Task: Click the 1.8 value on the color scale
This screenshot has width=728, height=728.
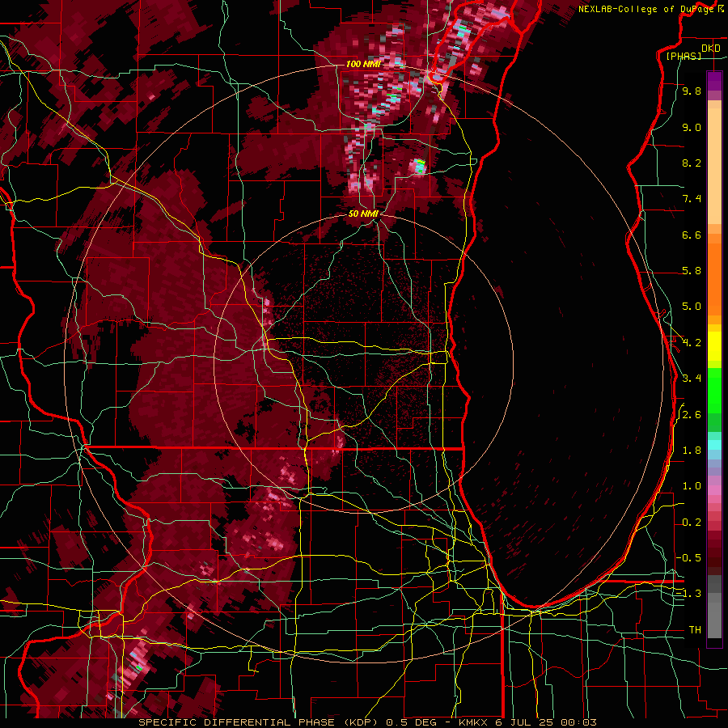Action: 692,451
